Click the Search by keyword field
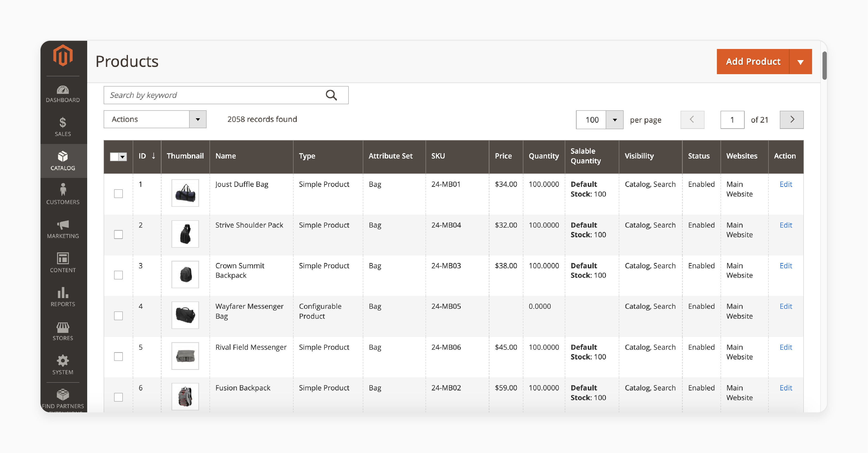 [x=226, y=95]
